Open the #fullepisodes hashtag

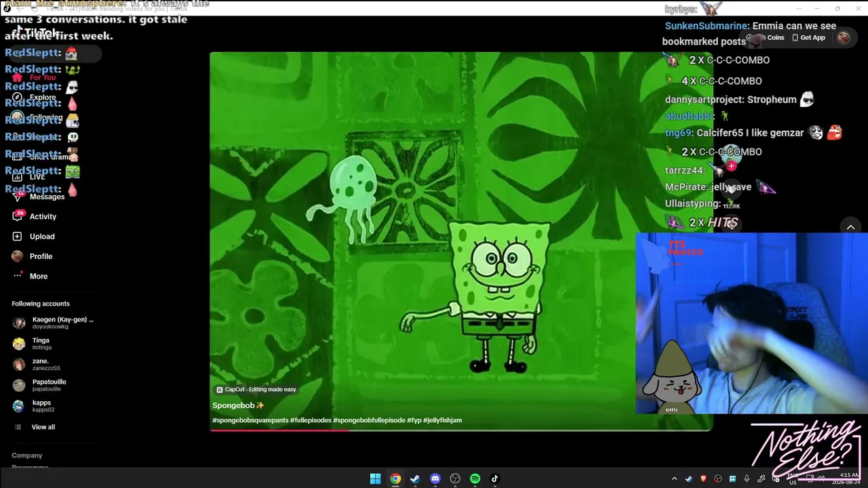pyautogui.click(x=311, y=420)
